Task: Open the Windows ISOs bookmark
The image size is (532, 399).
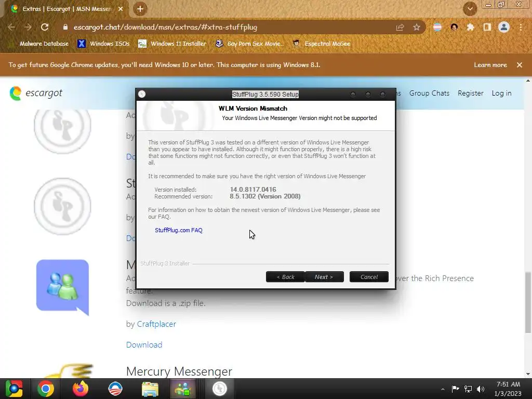Action: coord(103,44)
